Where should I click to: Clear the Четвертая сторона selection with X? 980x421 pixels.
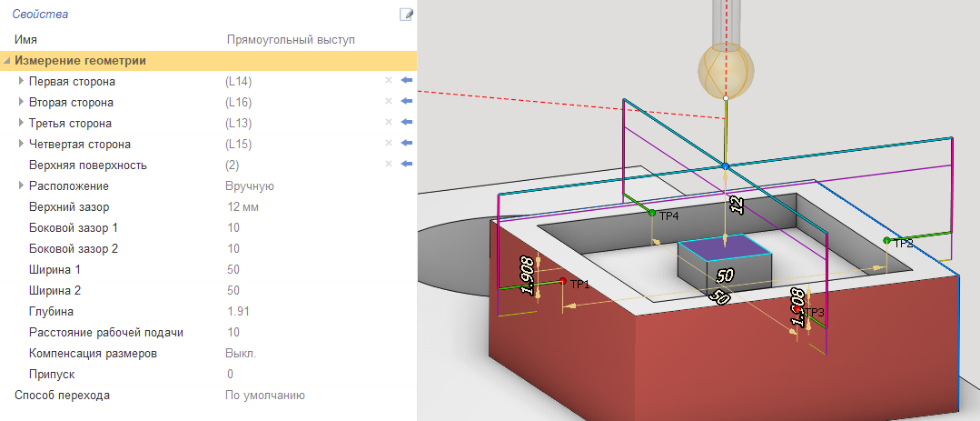[x=389, y=144]
